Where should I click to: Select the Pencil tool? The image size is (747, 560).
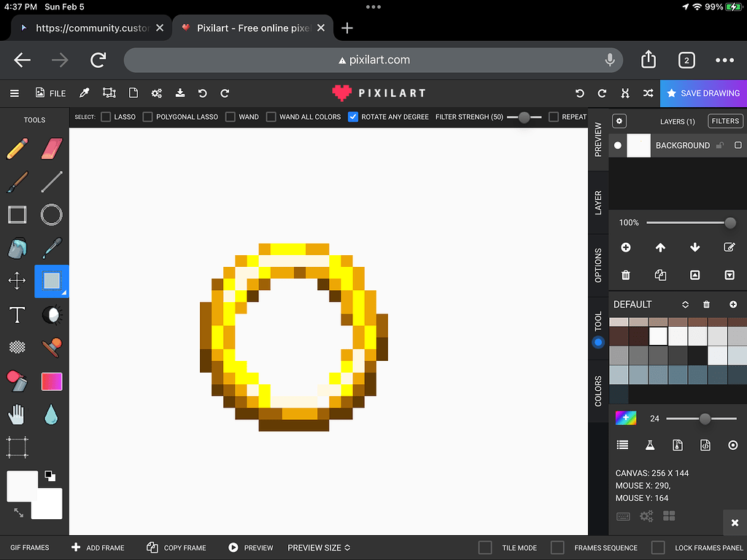[18, 148]
